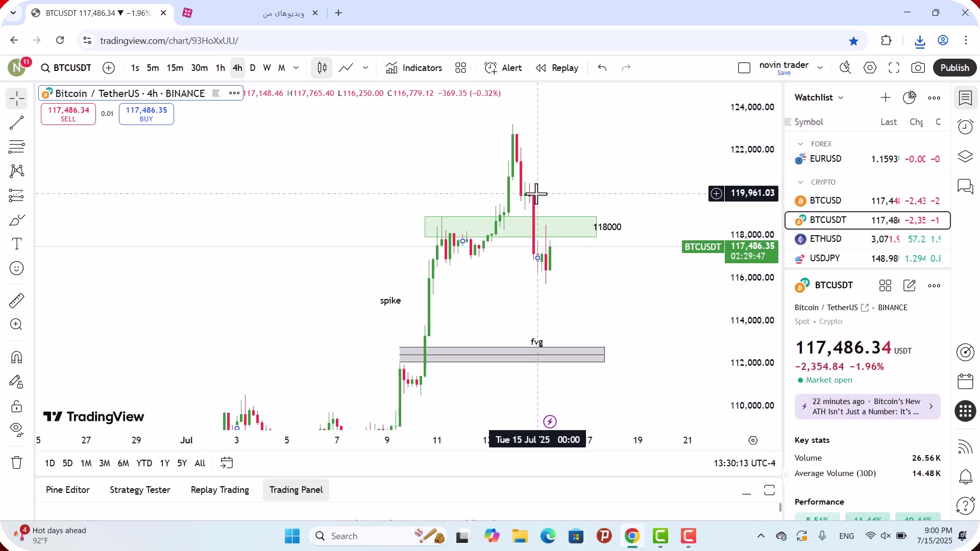Enter fullscreen chart mode
980x551 pixels.
[894, 68]
